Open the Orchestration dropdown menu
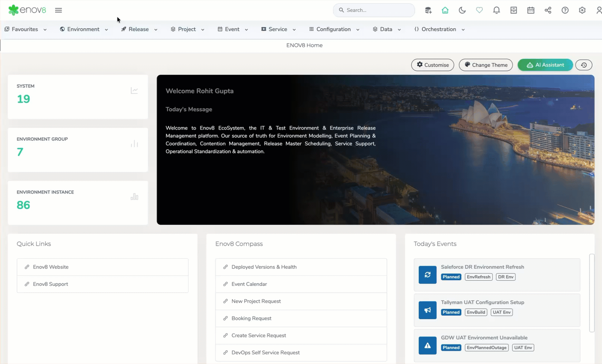This screenshot has height=364, width=602. point(439,29)
